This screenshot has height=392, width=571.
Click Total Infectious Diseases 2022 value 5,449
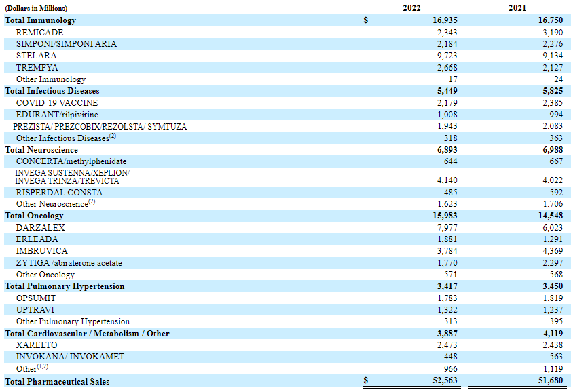point(447,91)
